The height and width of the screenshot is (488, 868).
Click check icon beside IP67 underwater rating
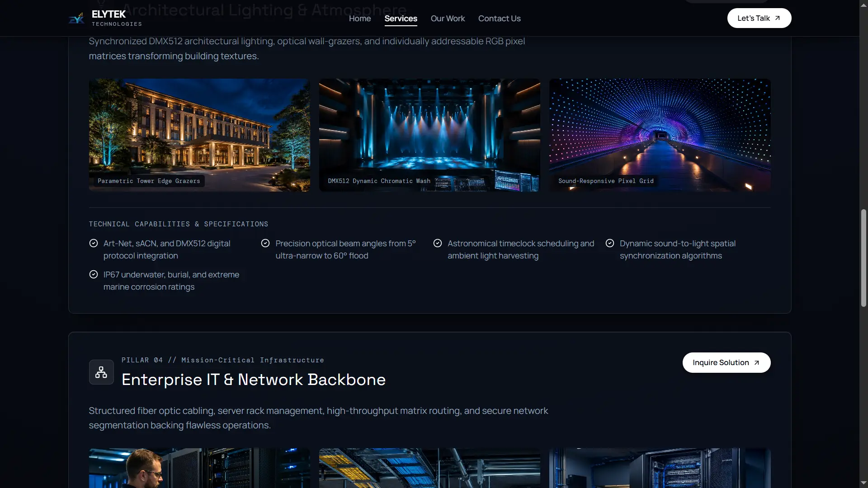(x=94, y=274)
